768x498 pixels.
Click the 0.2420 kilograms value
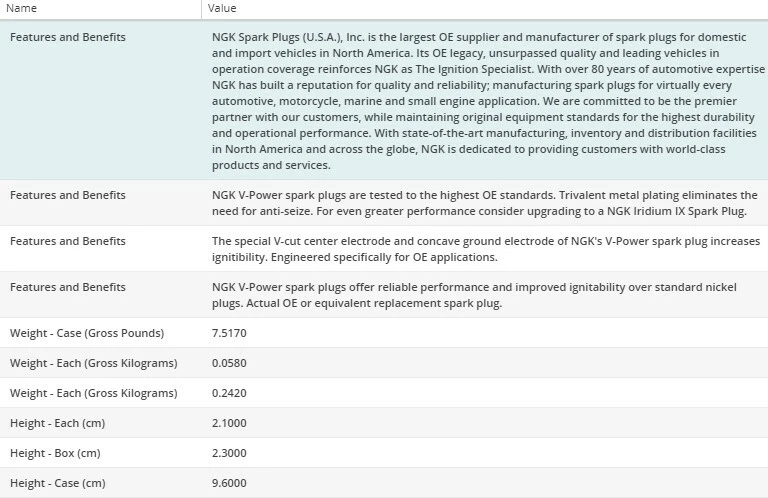(229, 393)
